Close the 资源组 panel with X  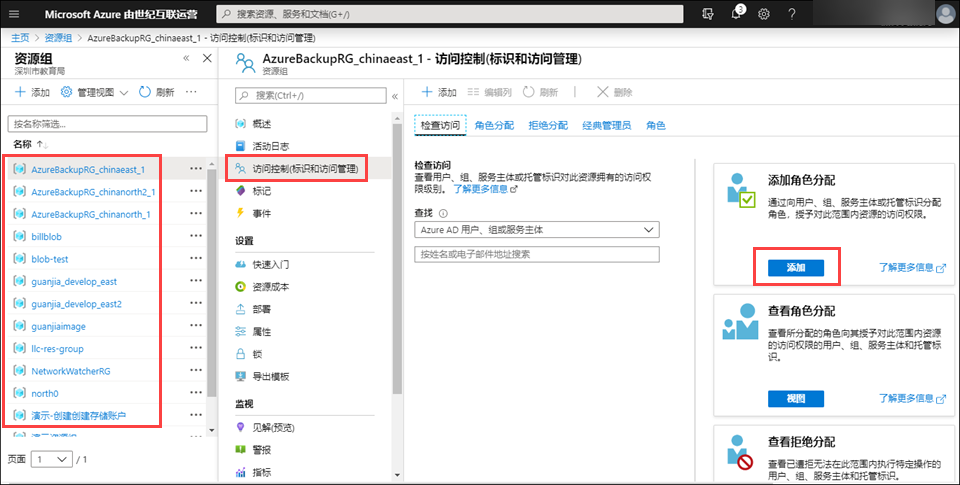[207, 59]
